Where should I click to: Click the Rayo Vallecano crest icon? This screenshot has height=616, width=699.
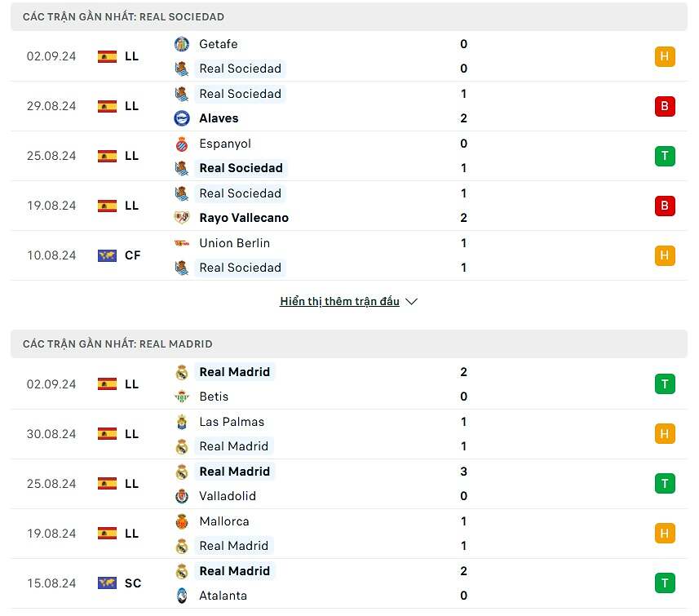click(x=182, y=218)
